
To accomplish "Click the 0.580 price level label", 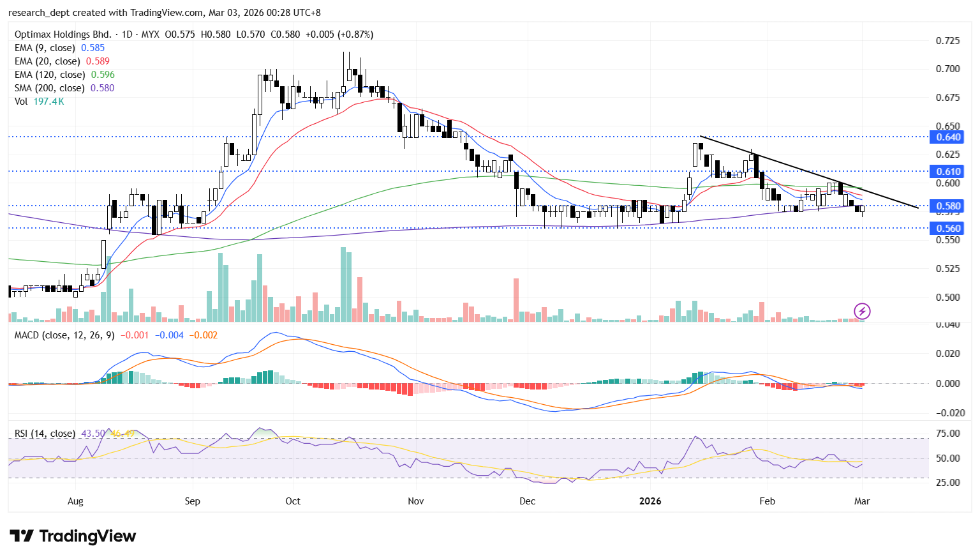I will [947, 206].
